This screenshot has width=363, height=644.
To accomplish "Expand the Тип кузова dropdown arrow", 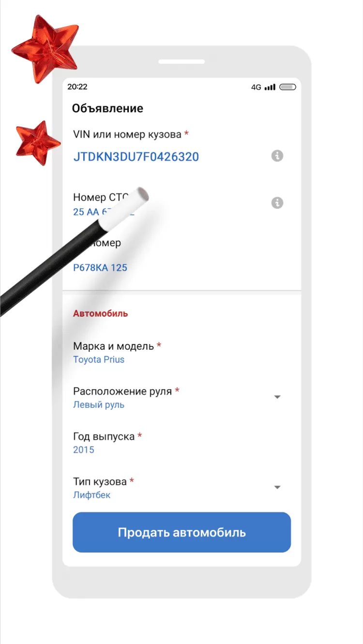I will pyautogui.click(x=277, y=487).
